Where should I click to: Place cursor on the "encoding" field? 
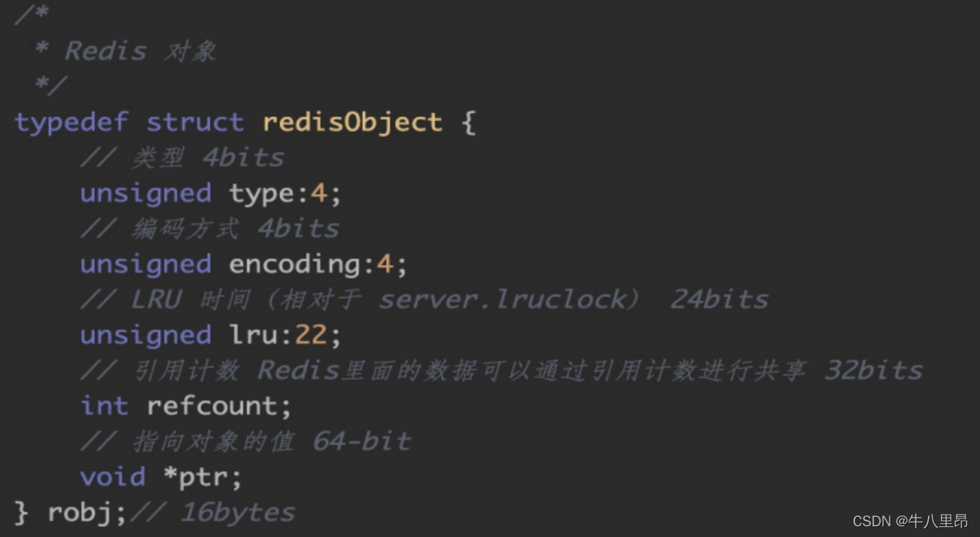[294, 264]
